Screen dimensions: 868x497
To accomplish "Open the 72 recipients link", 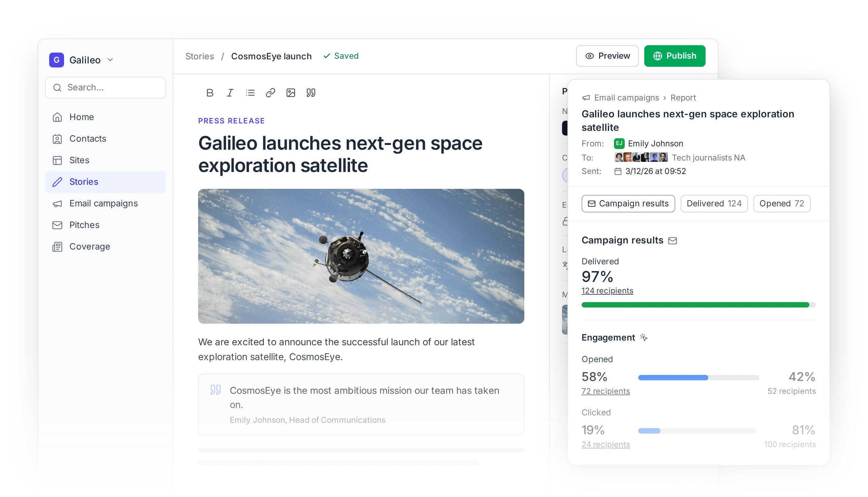I will pyautogui.click(x=606, y=391).
